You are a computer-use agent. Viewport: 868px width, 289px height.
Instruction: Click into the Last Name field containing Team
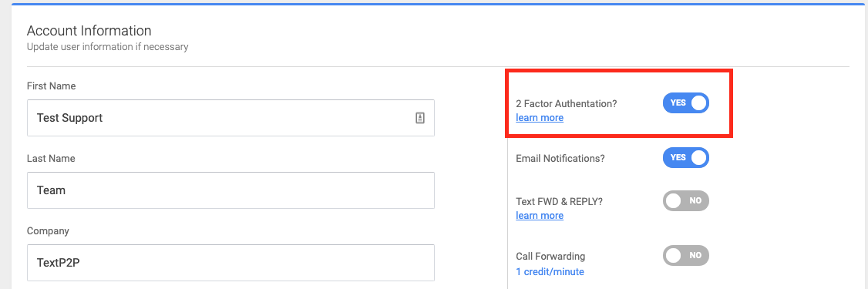230,190
